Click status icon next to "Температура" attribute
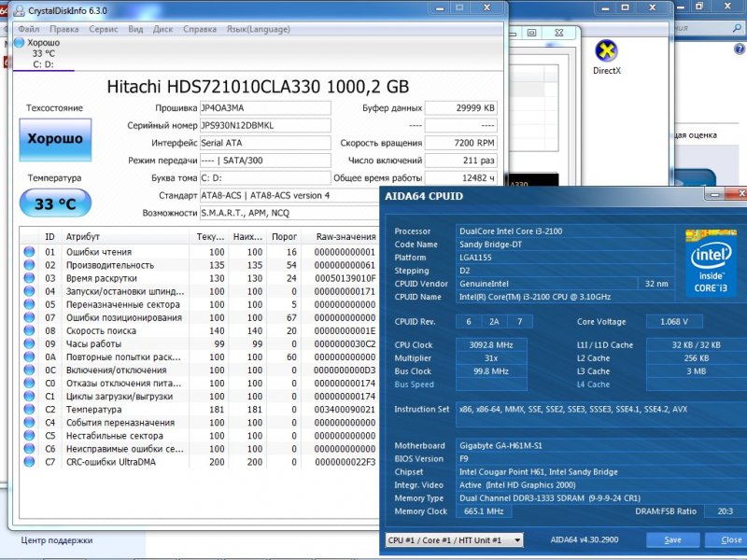The image size is (747, 560). pyautogui.click(x=28, y=409)
